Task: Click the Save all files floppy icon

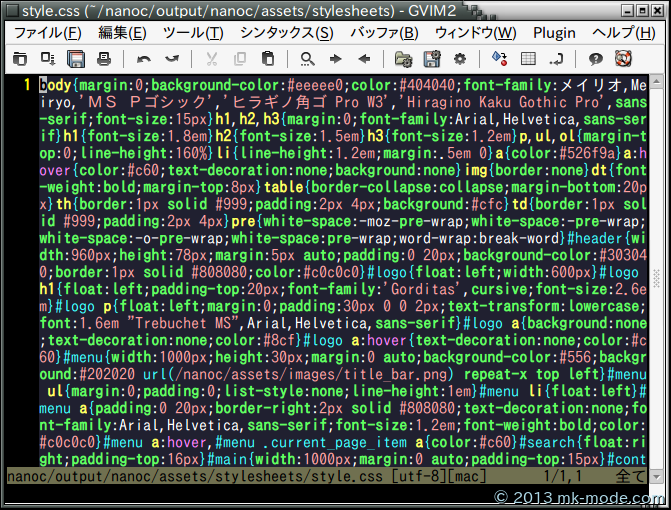Action: click(74, 59)
